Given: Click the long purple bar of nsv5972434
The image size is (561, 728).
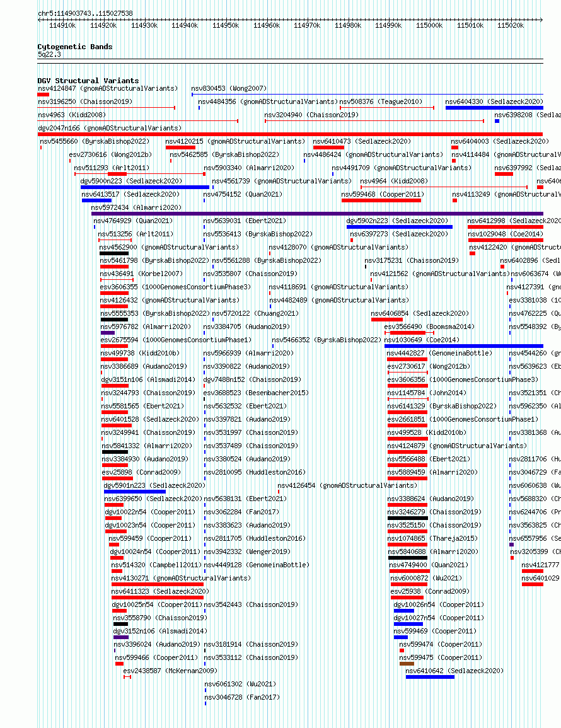Looking at the screenshot, I should click(317, 214).
